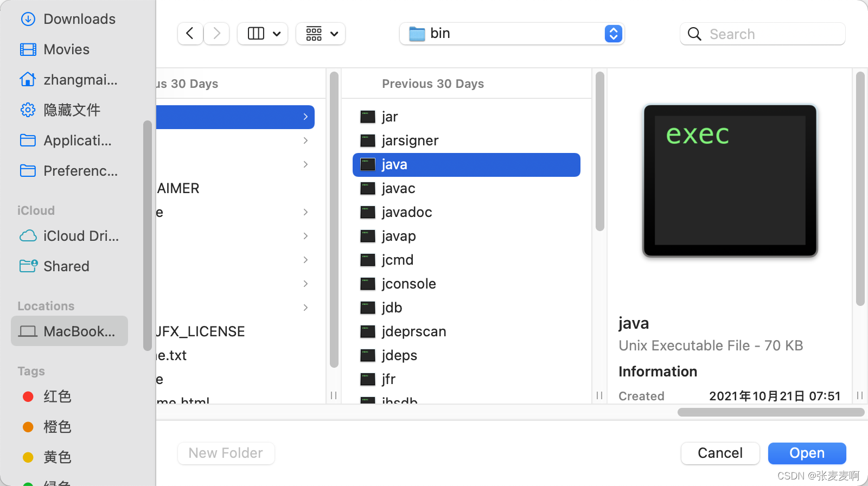Screen dimensions: 868x486
Task: Open 隐藏文件 in the sidebar
Action: [69, 110]
